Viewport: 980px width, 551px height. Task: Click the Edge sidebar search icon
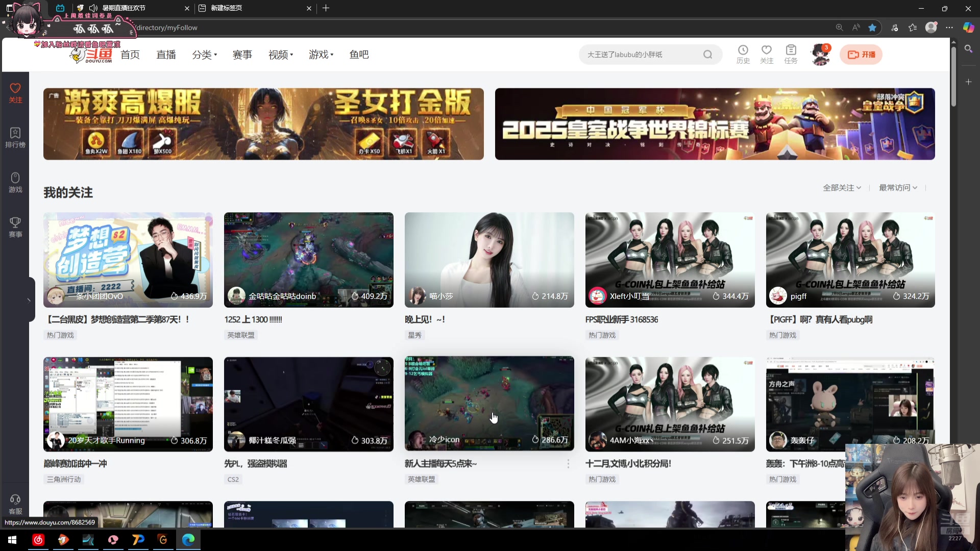[x=968, y=49]
